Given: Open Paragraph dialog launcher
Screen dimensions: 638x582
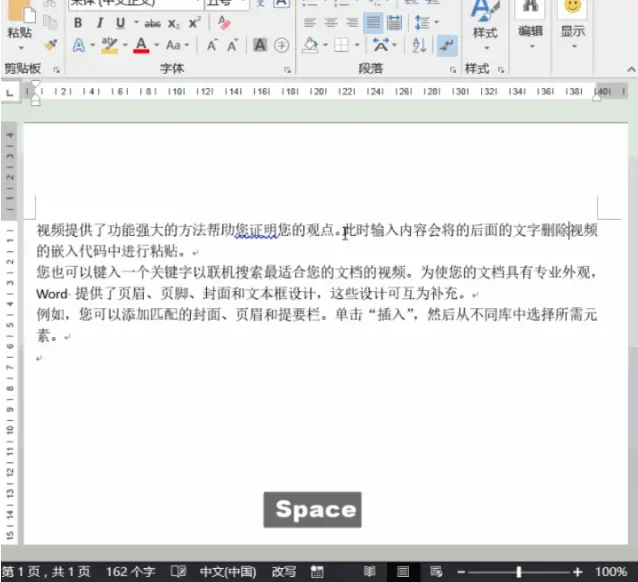Looking at the screenshot, I should 453,70.
